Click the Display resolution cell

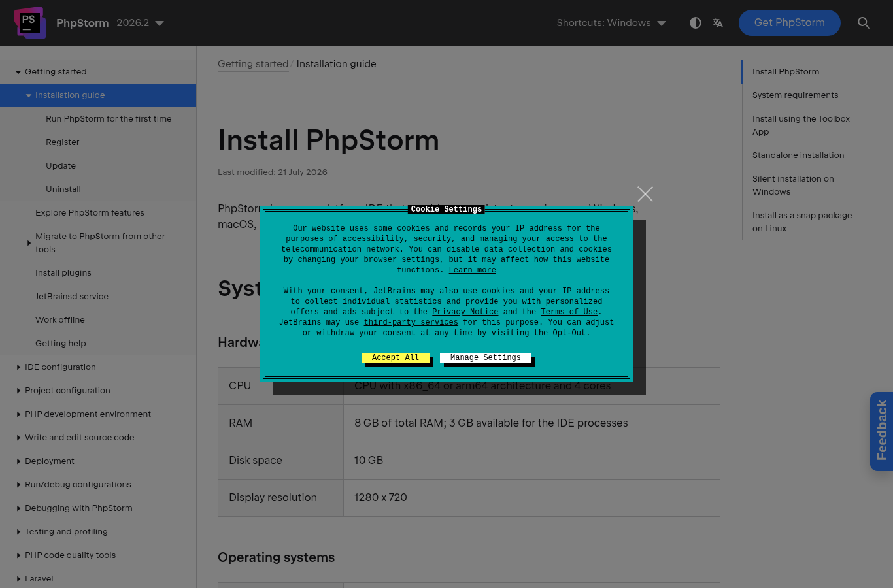coord(280,498)
